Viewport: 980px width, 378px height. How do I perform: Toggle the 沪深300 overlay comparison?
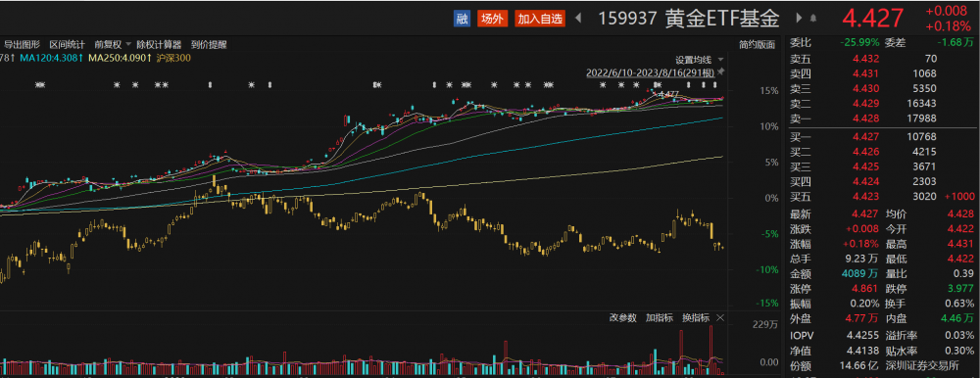[x=174, y=58]
